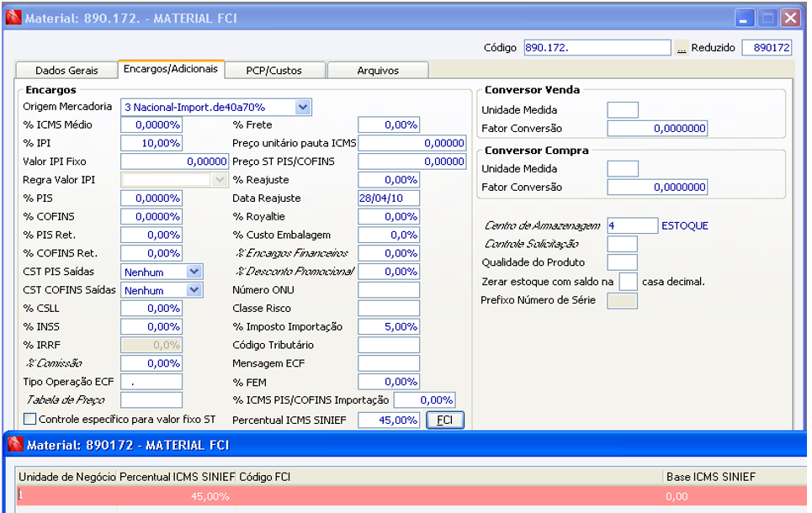Go to the Arquivos tab
The width and height of the screenshot is (812, 513).
click(x=378, y=71)
